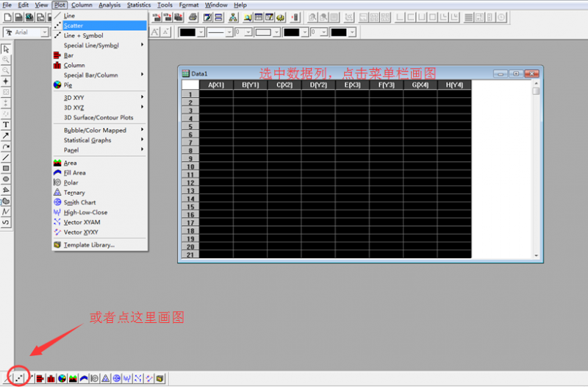
Task: Click the Vector XYXY icon in bottom toolbar
Action: [x=149, y=378]
